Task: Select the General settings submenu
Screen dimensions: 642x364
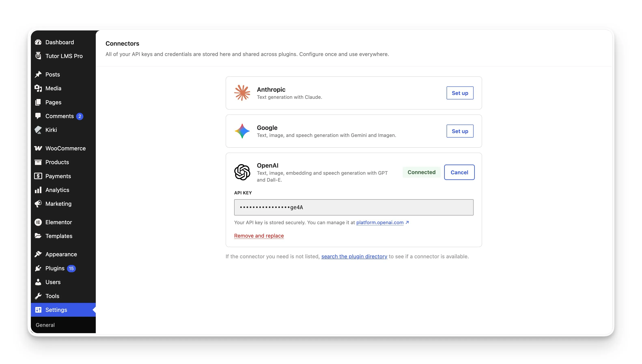Action: (x=45, y=325)
